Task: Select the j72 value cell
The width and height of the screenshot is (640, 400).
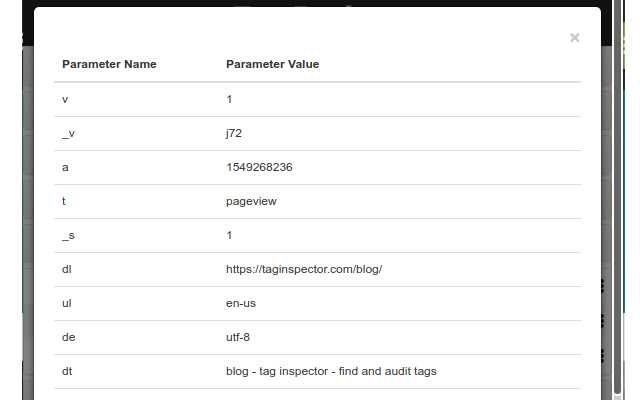Action: 235,133
